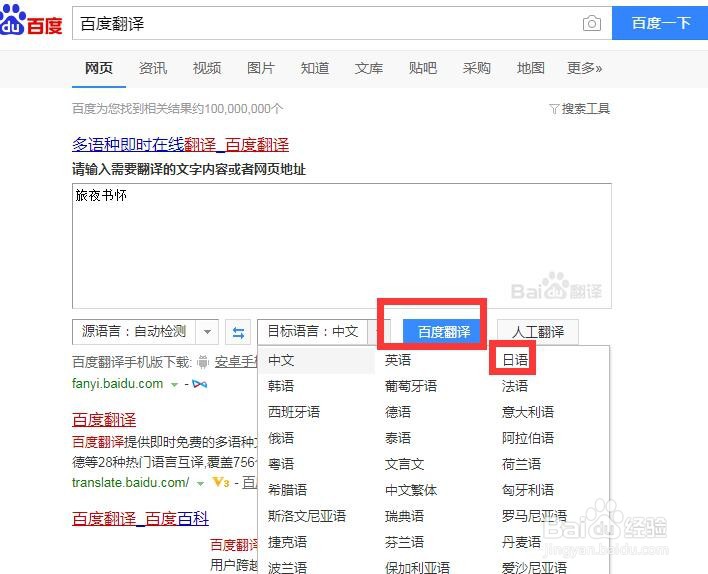Select 中文繁体 in language list
Screen dimensions: 708x574
[x=411, y=490]
